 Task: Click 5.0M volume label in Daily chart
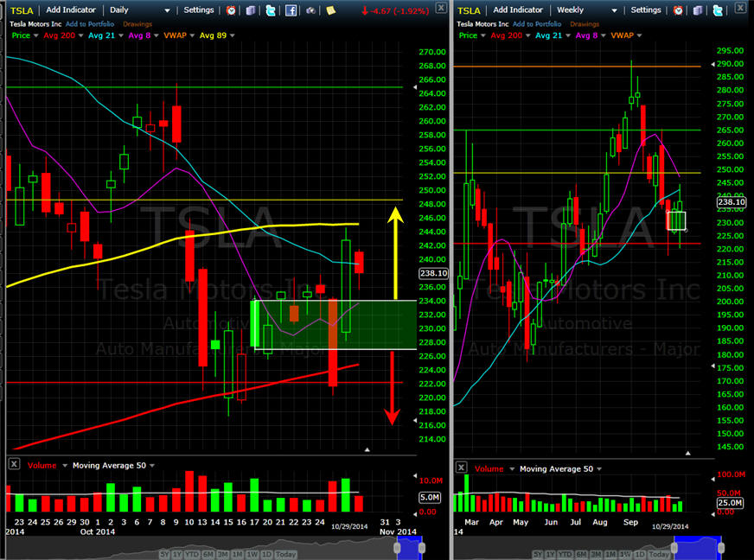click(430, 497)
